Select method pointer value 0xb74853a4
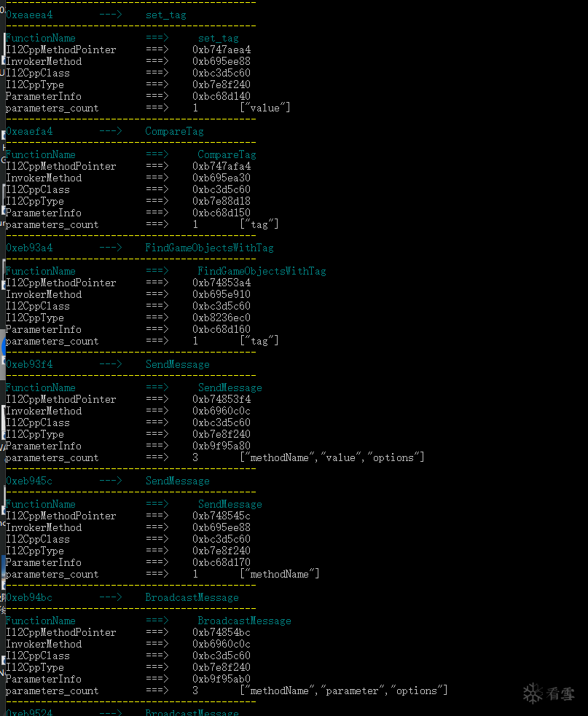The width and height of the screenshot is (588, 716). coord(222,283)
